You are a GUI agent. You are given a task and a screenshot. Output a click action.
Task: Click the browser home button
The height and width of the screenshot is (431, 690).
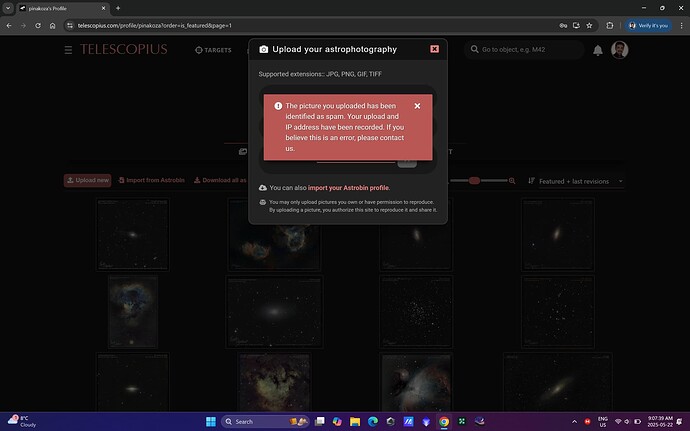coord(52,26)
